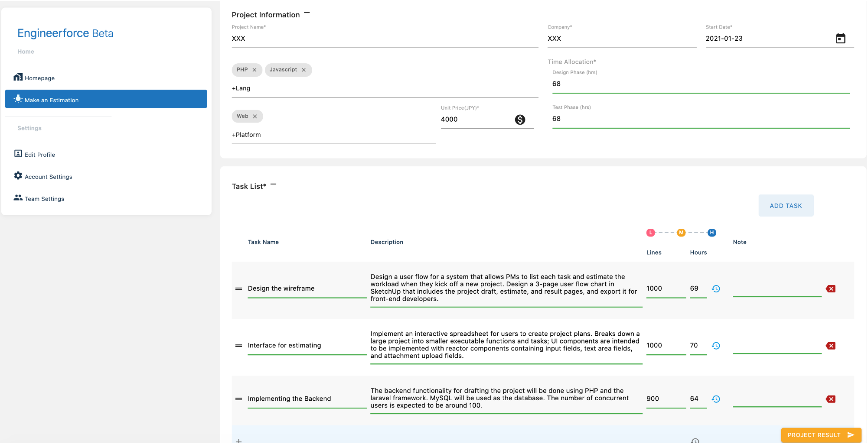868x444 pixels.
Task: Click the Homepage house icon
Action: tap(18, 77)
